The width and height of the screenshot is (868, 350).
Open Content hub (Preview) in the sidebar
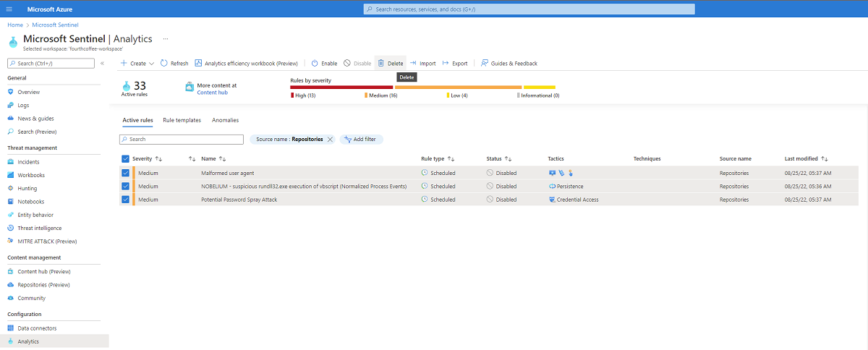(44, 271)
